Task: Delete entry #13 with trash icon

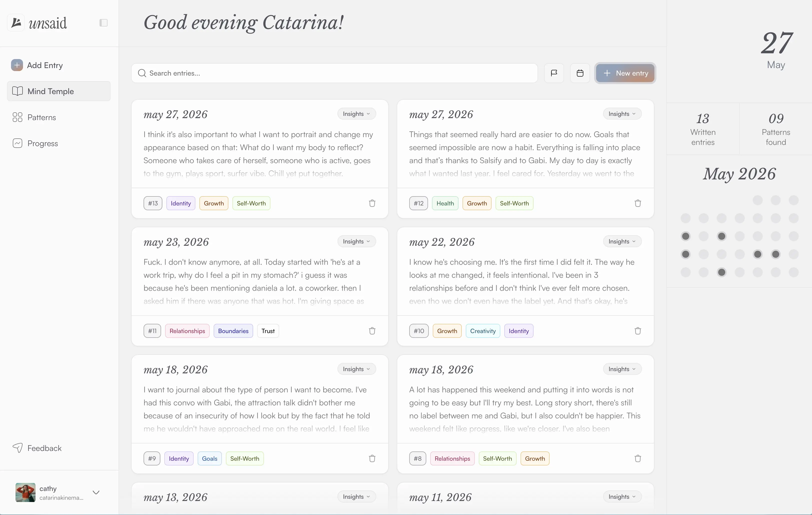Action: coord(372,203)
